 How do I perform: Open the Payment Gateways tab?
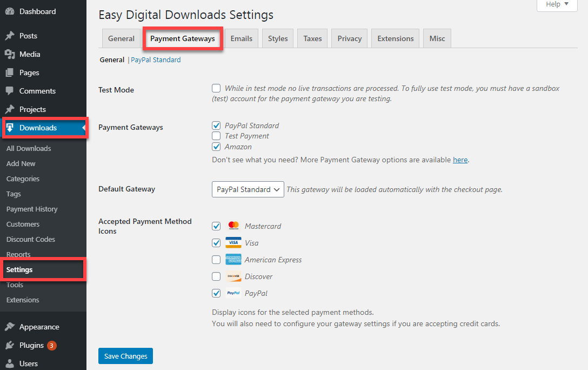coord(183,38)
